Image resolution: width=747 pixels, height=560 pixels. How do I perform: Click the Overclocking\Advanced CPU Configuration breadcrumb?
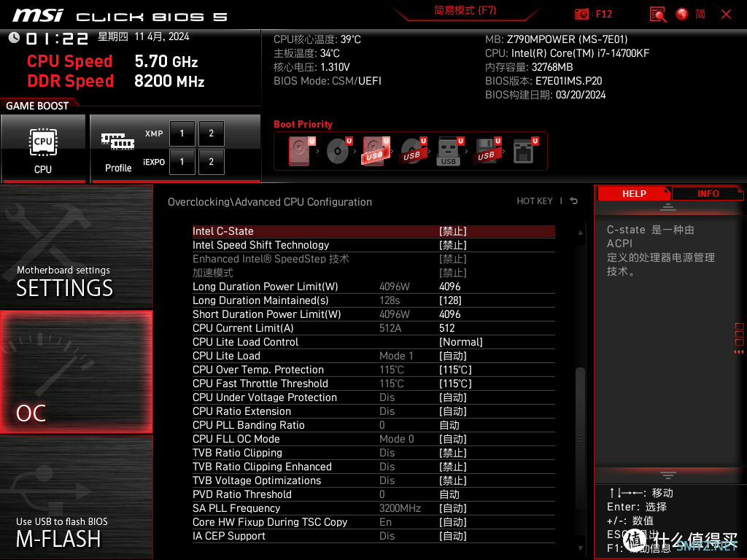(270, 202)
